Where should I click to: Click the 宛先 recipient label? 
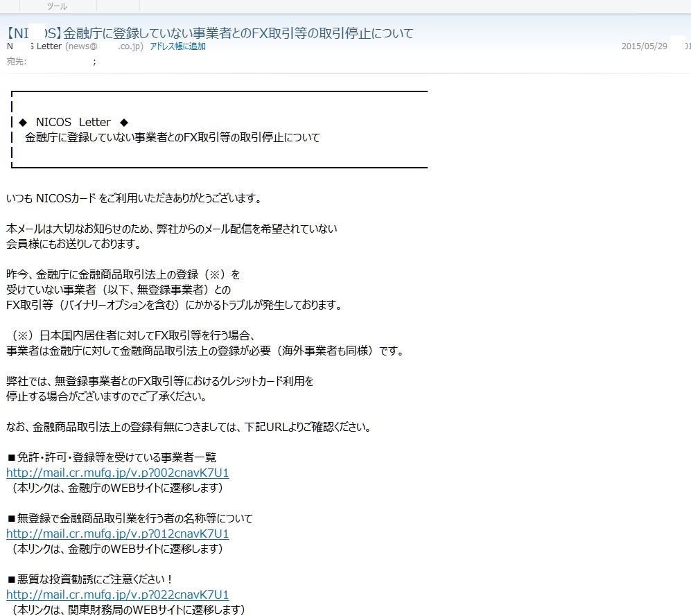pos(17,62)
